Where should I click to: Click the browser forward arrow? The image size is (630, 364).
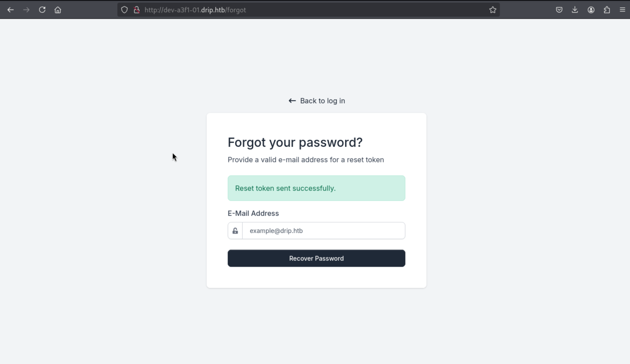point(26,10)
